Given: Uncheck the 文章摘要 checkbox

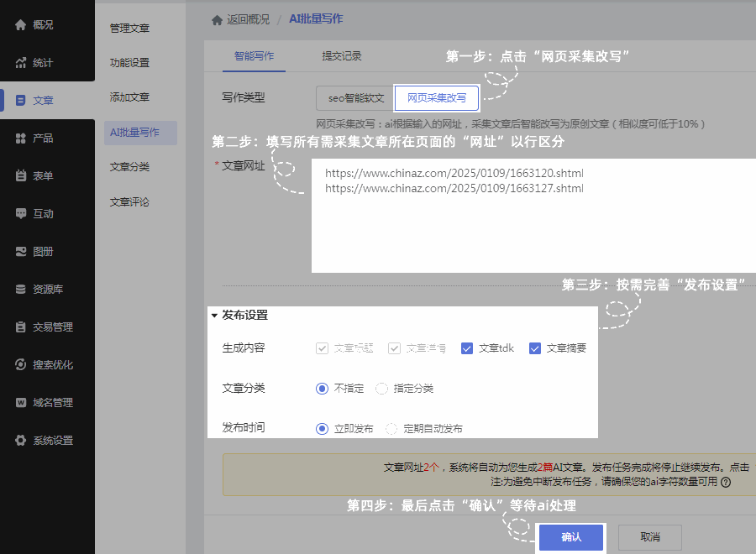Looking at the screenshot, I should point(535,348).
